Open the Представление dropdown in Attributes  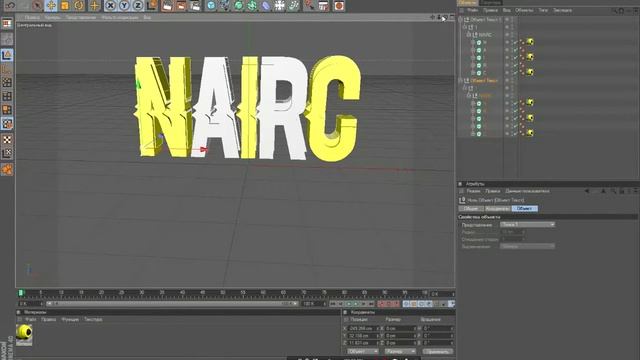527,224
